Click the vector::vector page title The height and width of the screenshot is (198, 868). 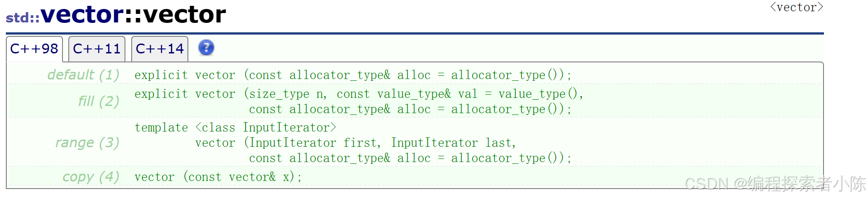pyautogui.click(x=133, y=14)
